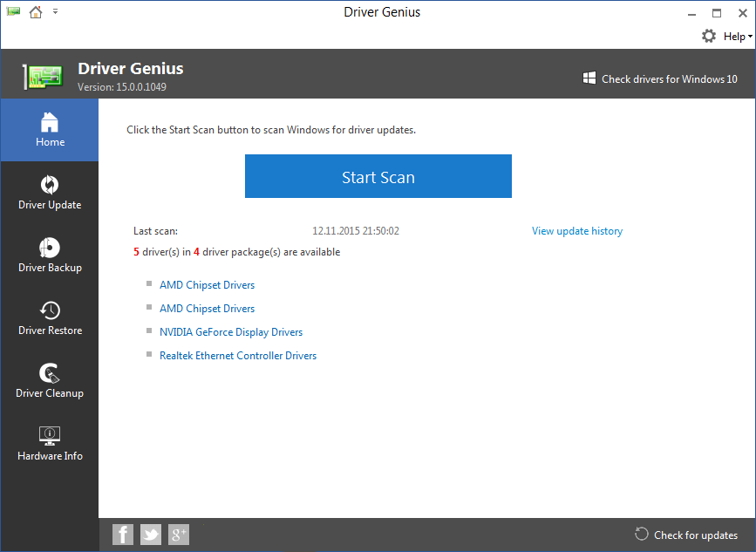The height and width of the screenshot is (552, 756).
Task: Click the Version: 15.0.0.1049 text
Action: (x=122, y=87)
